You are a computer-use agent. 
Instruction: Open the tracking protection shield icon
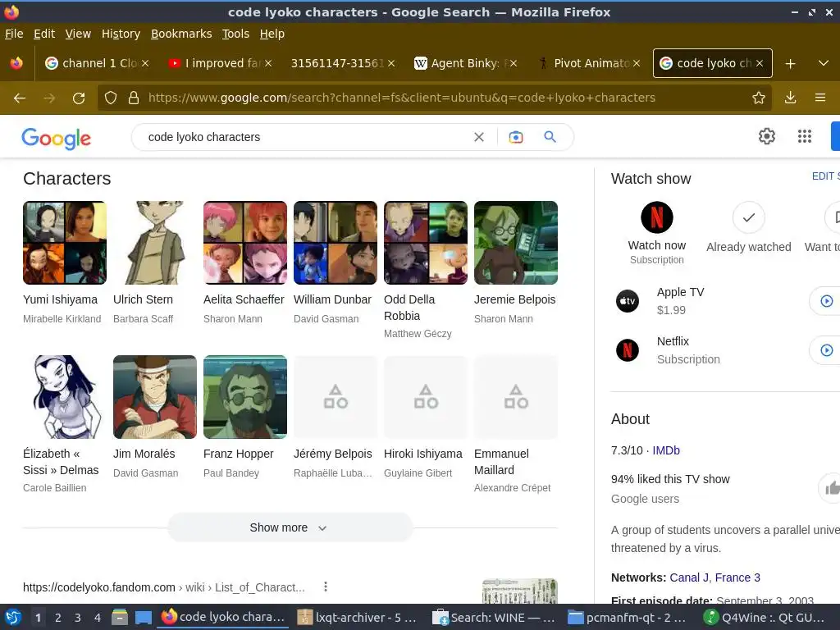(111, 98)
